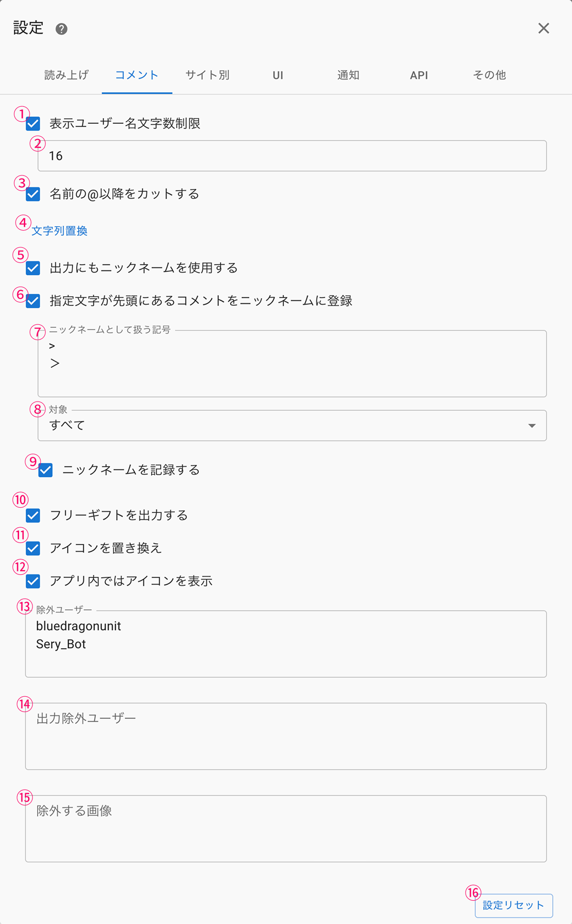This screenshot has width=572, height=924.
Task: Click the username character limit field showing 16
Action: coord(292,156)
